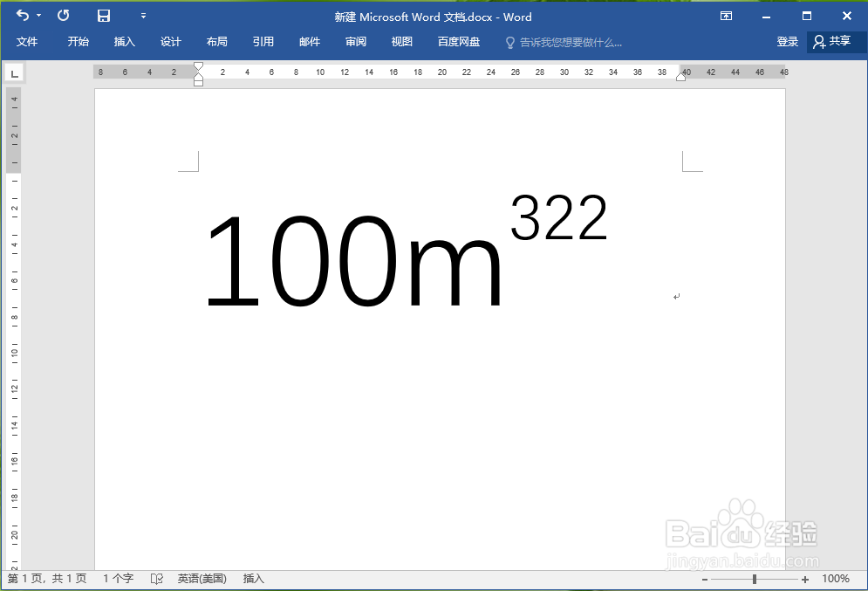Click the ribbon display options icon
The image size is (868, 591).
click(726, 16)
